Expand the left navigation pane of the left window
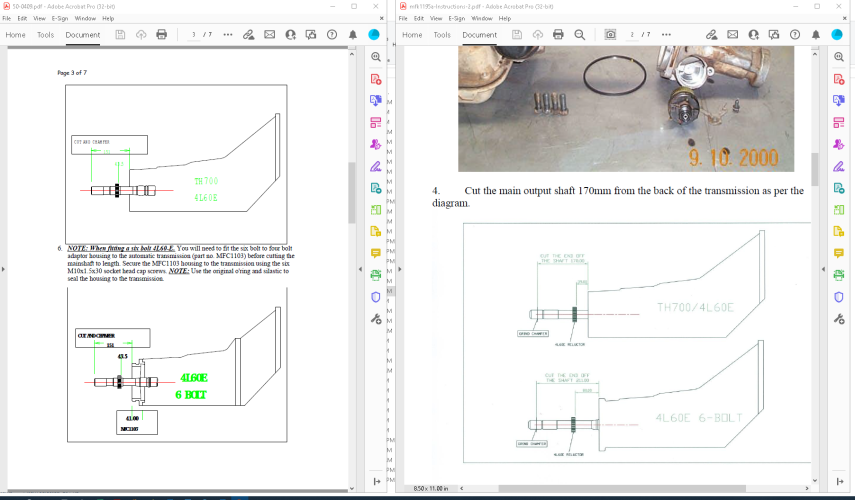Image resolution: width=855 pixels, height=500 pixels. coord(3,269)
